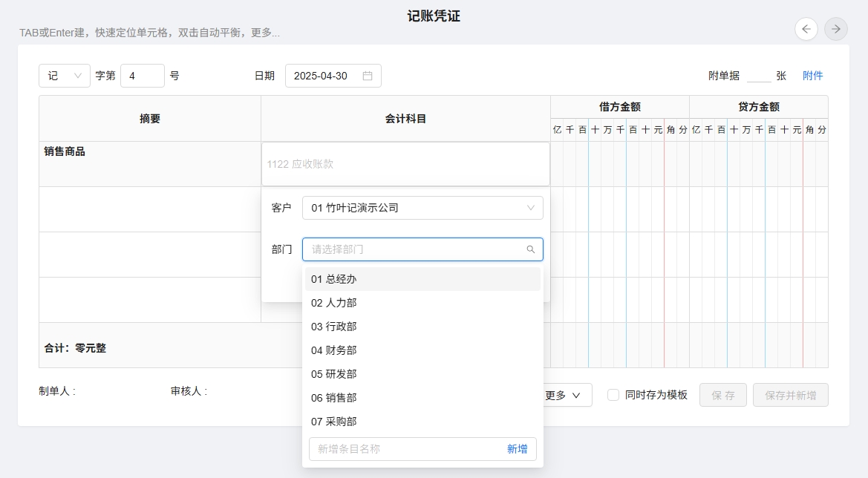Click the 新增 link to add item

[517, 449]
